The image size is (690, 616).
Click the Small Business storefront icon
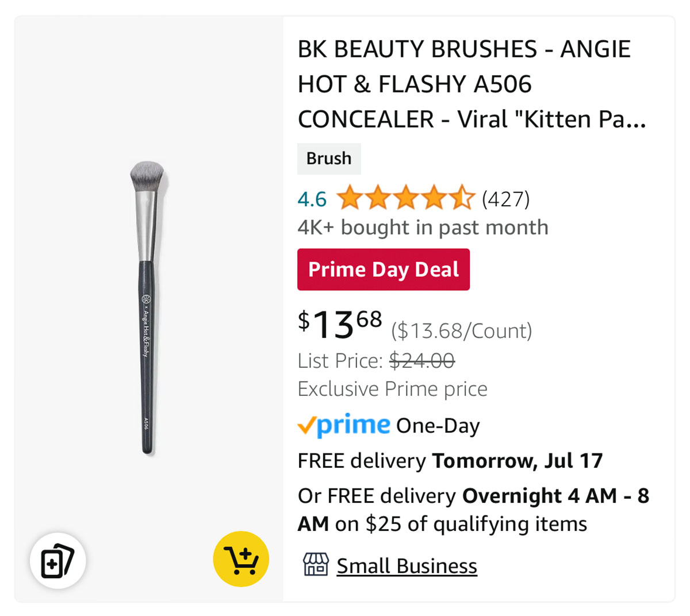point(316,565)
